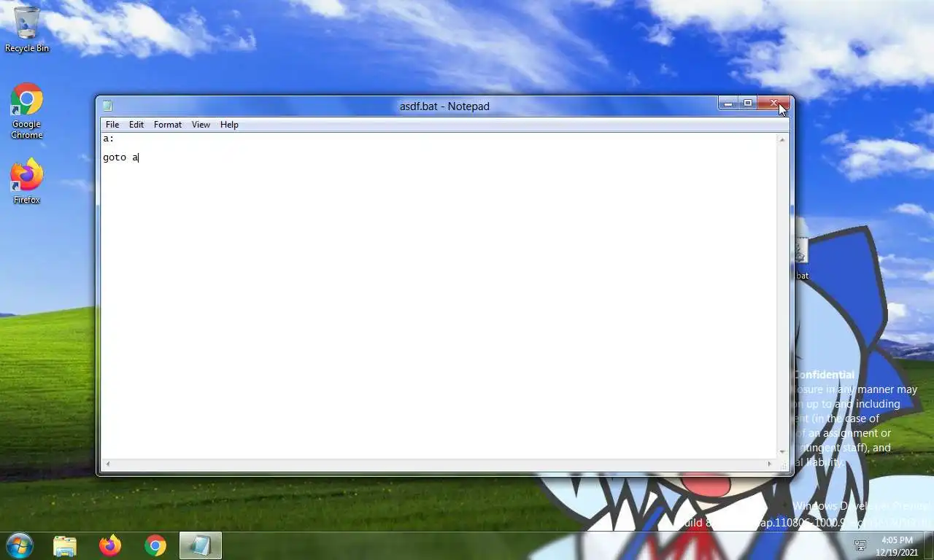Click the Show Desktop strip beside the clock
Viewport: 934px width, 560px height.
[x=928, y=546]
